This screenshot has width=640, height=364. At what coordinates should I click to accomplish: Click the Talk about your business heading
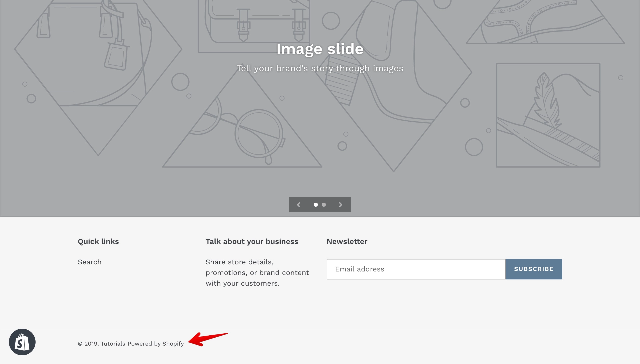click(252, 241)
